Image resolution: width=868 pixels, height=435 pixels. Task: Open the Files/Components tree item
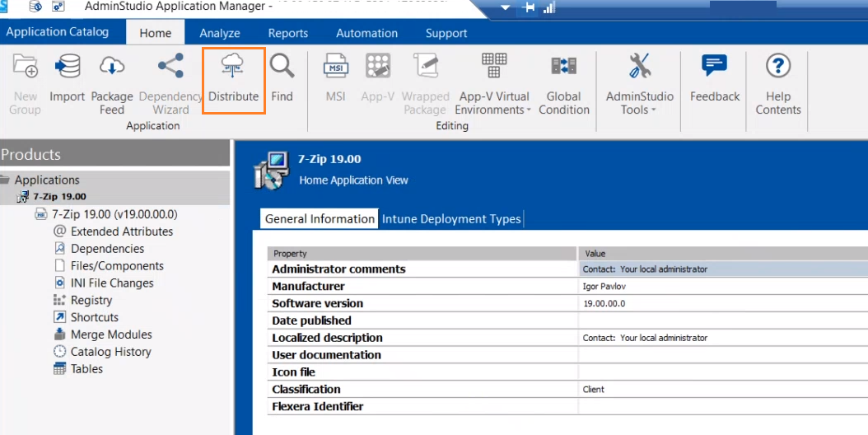coord(118,265)
